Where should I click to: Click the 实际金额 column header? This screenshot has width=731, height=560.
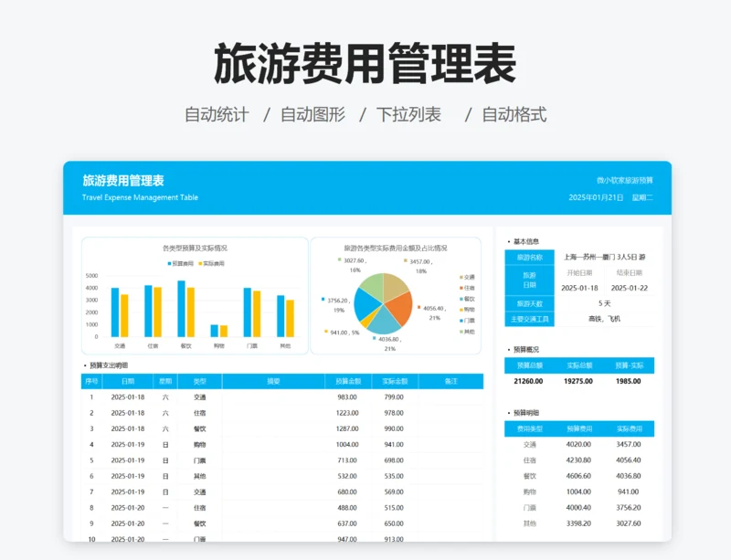tap(395, 382)
